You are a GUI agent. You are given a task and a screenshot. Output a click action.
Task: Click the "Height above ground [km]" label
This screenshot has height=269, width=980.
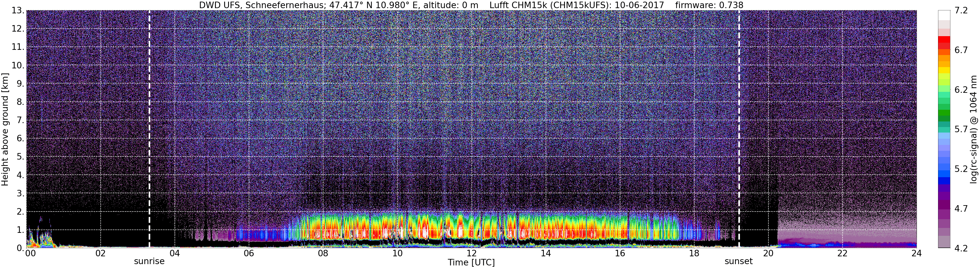click(x=5, y=129)
